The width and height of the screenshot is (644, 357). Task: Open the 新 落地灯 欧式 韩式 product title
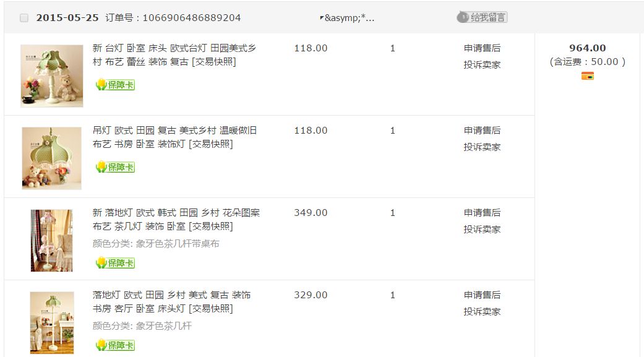point(176,213)
